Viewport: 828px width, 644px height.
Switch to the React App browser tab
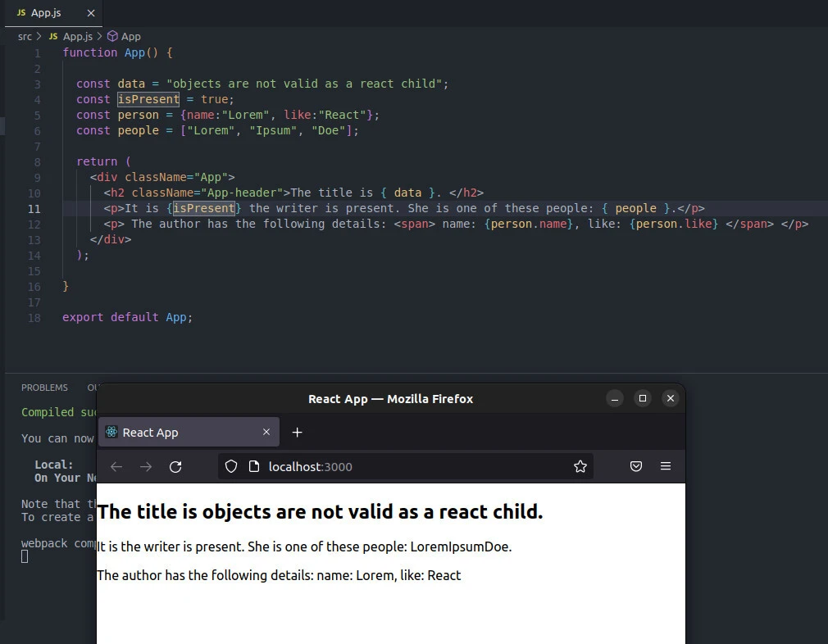[x=180, y=433]
